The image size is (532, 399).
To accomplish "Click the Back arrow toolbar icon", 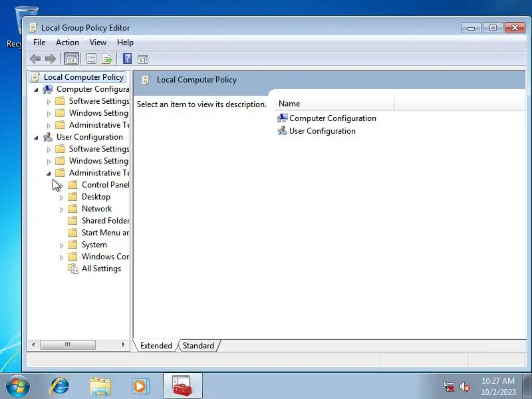I will (x=35, y=59).
